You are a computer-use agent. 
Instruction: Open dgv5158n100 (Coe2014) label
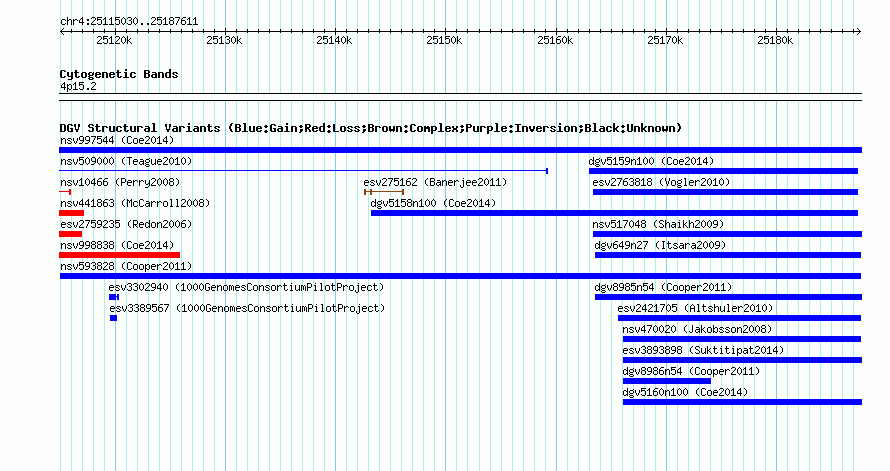pyautogui.click(x=433, y=203)
